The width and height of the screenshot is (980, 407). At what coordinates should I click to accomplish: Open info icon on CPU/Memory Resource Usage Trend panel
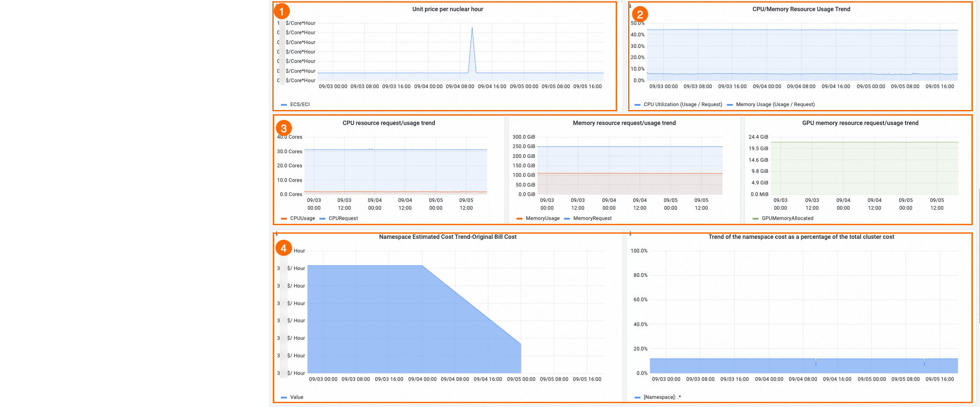tap(630, 6)
